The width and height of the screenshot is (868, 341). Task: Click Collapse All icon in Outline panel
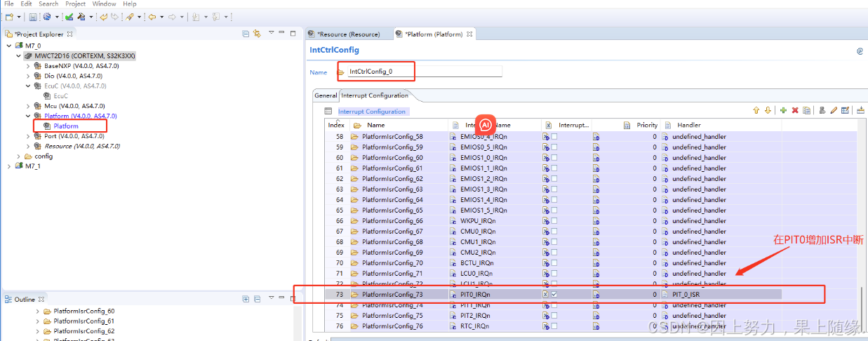point(257,299)
